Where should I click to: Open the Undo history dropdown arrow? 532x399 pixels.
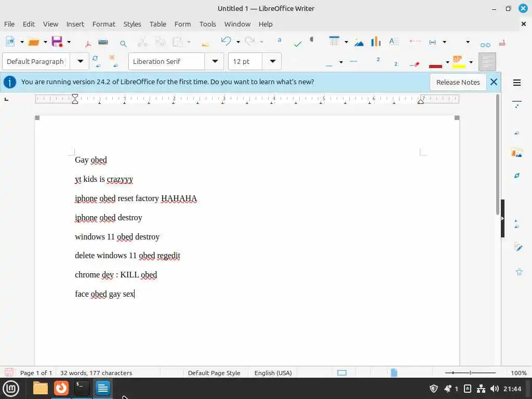[238, 42]
